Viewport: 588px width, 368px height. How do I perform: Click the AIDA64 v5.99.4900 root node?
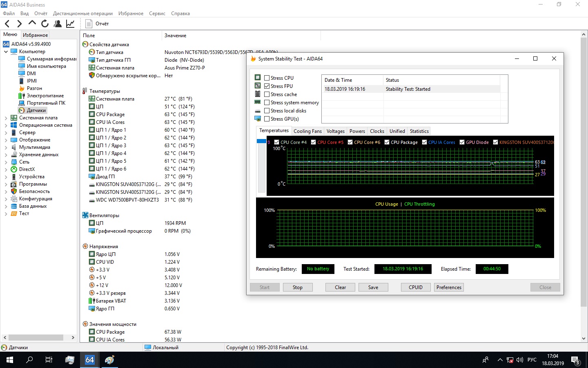click(x=31, y=44)
